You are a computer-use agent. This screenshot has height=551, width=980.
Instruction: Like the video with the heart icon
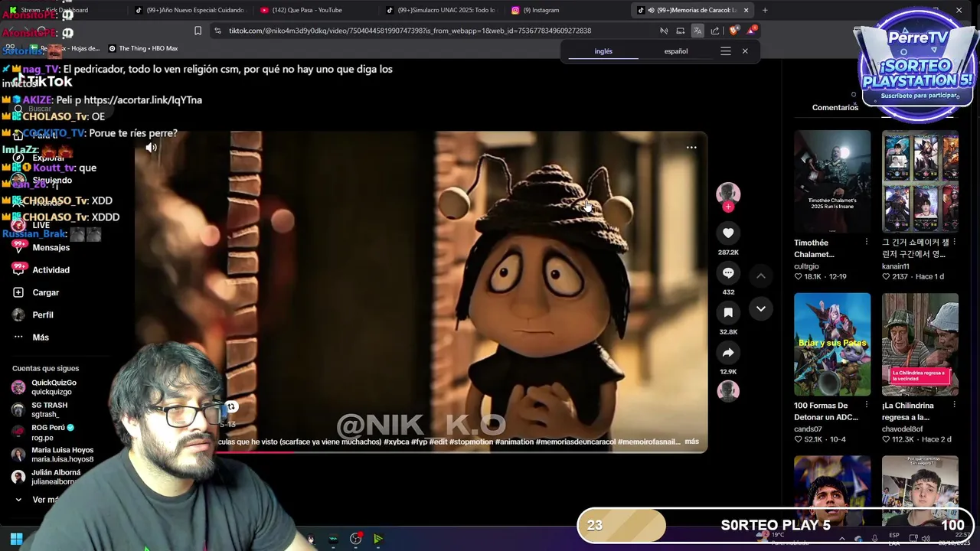coord(728,233)
